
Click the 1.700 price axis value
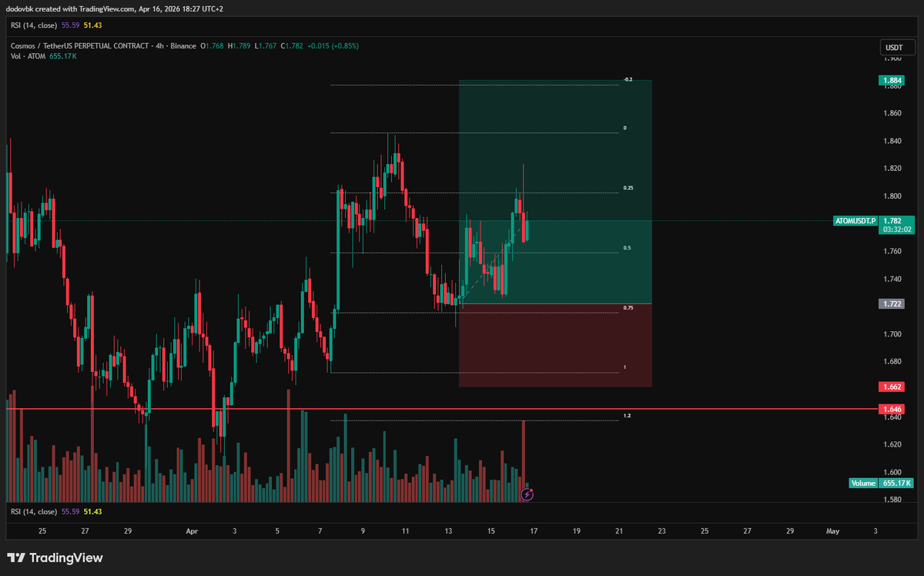[893, 334]
